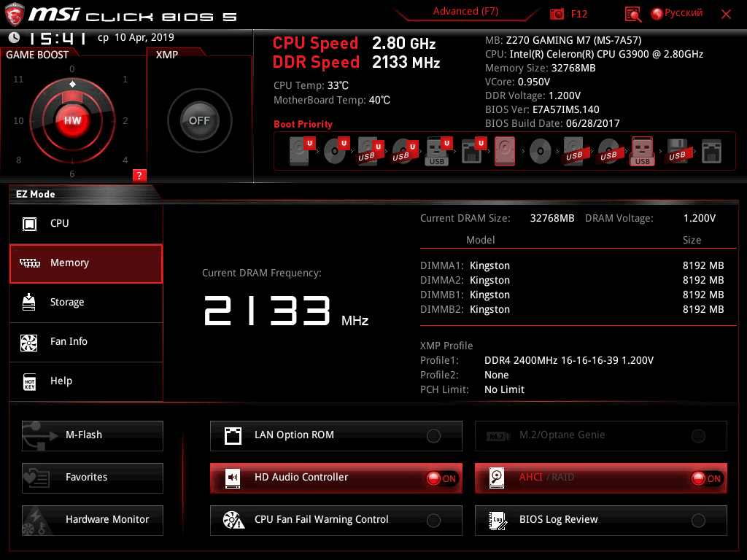Select the legacy optical disc boot device
Viewport: 747px width, 560px height.
tap(541, 152)
